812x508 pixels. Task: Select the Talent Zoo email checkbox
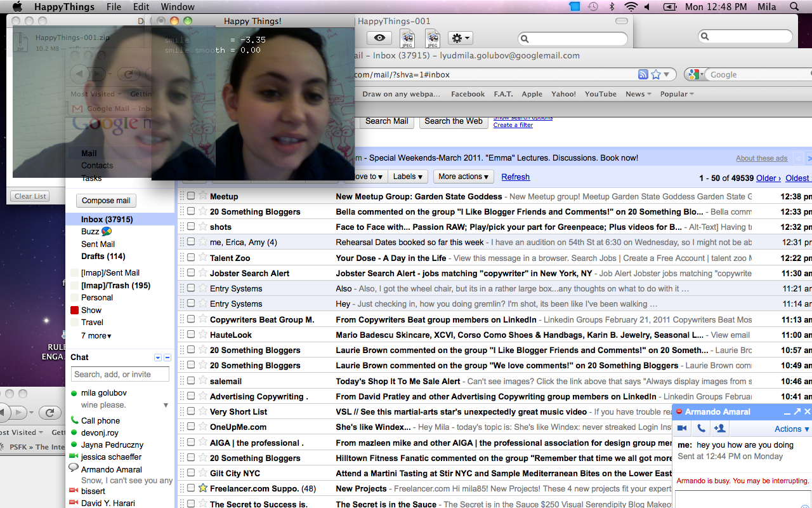(191, 258)
